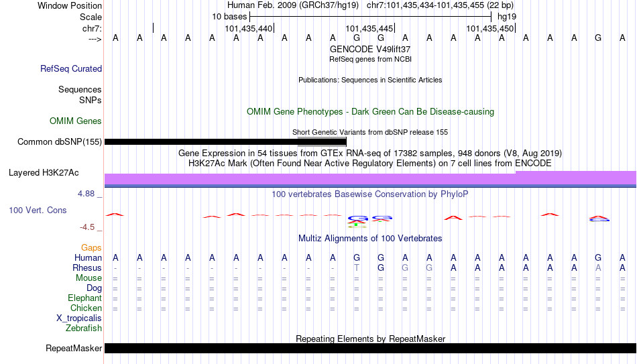Open Publications: Sequences in Scientific Articles title
This screenshot has width=637, height=364.
370,80
